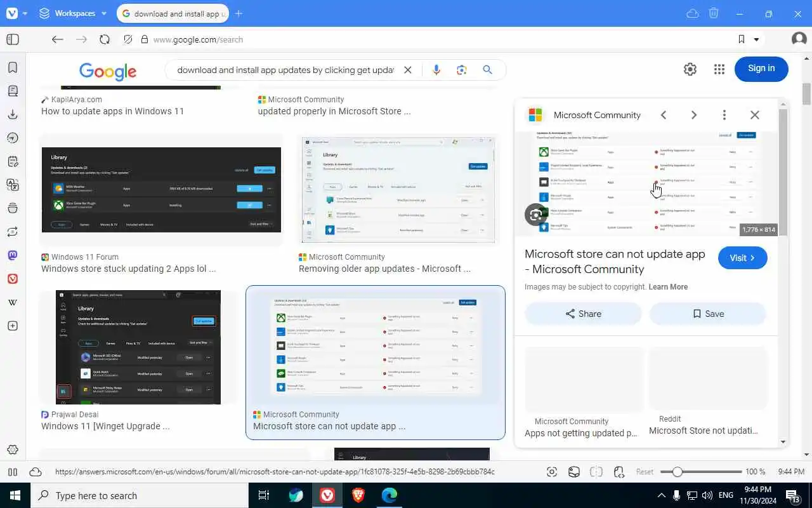Screen dimensions: 812x508
Task: Open Windows Start menu
Action: point(15,495)
